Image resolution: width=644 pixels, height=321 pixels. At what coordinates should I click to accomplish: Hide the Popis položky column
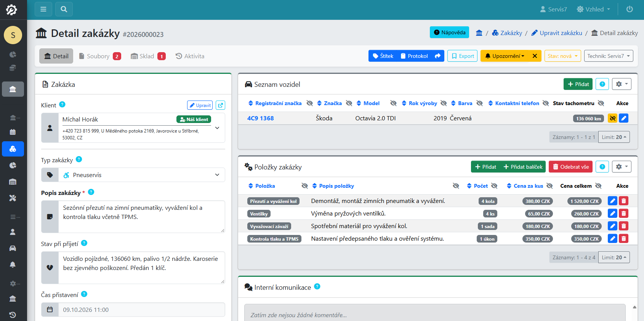(456, 186)
